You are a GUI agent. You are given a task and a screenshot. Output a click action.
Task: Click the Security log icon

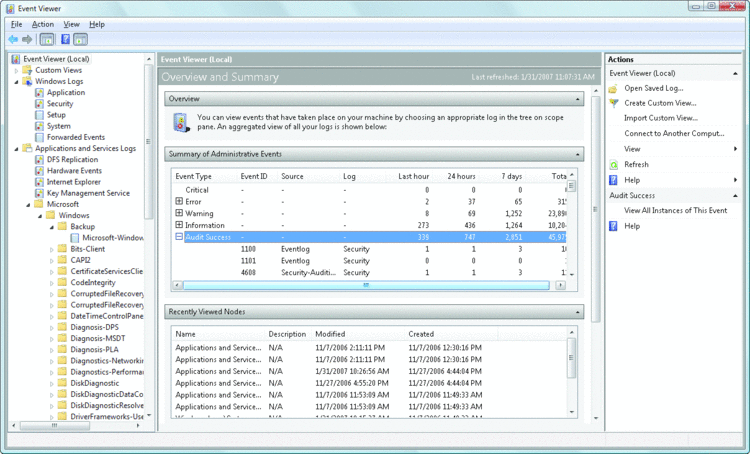tap(39, 104)
